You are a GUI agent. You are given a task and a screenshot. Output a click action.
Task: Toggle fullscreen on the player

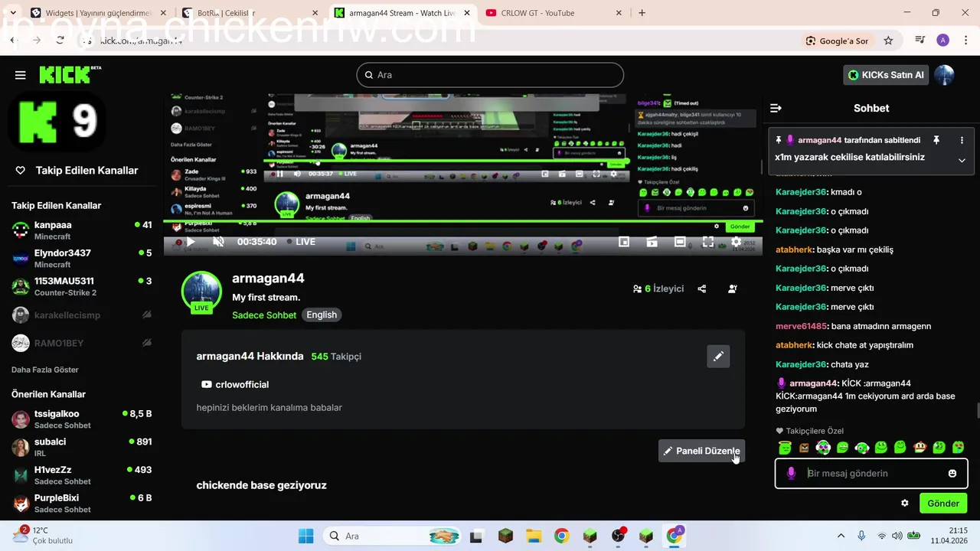click(708, 242)
